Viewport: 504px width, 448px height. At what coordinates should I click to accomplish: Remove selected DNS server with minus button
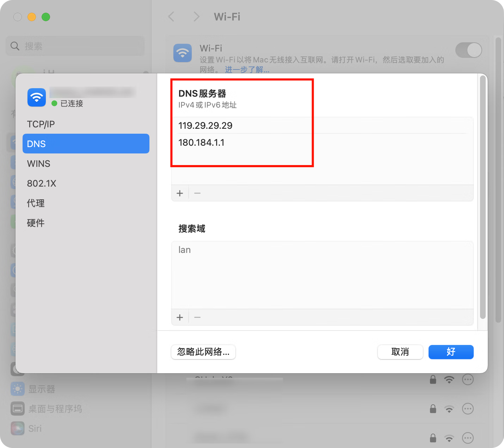197,193
